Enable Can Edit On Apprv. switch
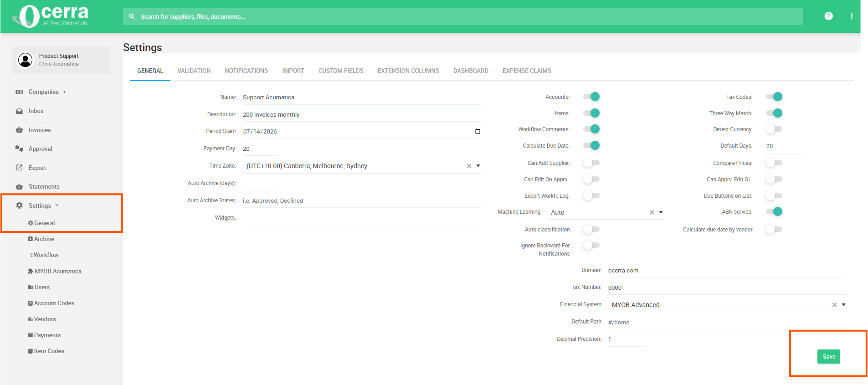868x385 pixels. (591, 179)
